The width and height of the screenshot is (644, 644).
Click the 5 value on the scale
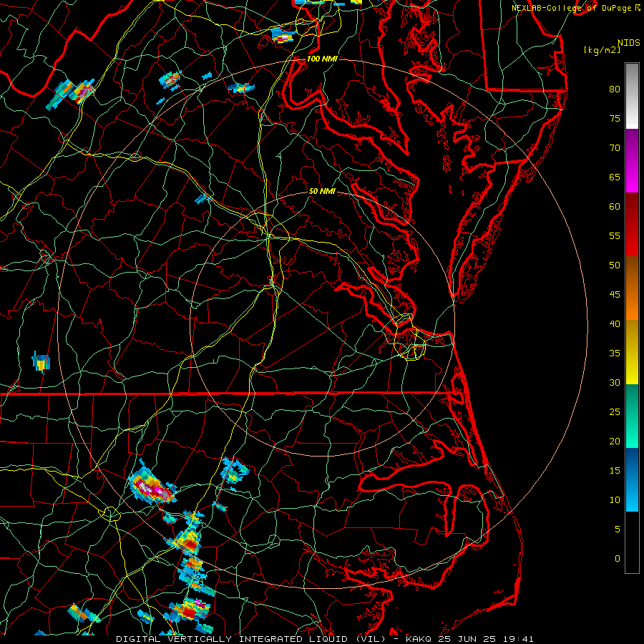click(x=618, y=529)
